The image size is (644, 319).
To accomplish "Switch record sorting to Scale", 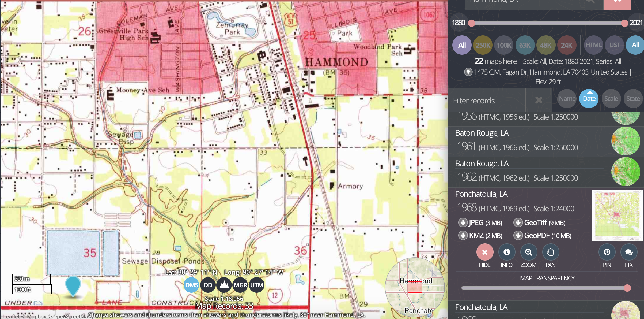I will click(611, 99).
